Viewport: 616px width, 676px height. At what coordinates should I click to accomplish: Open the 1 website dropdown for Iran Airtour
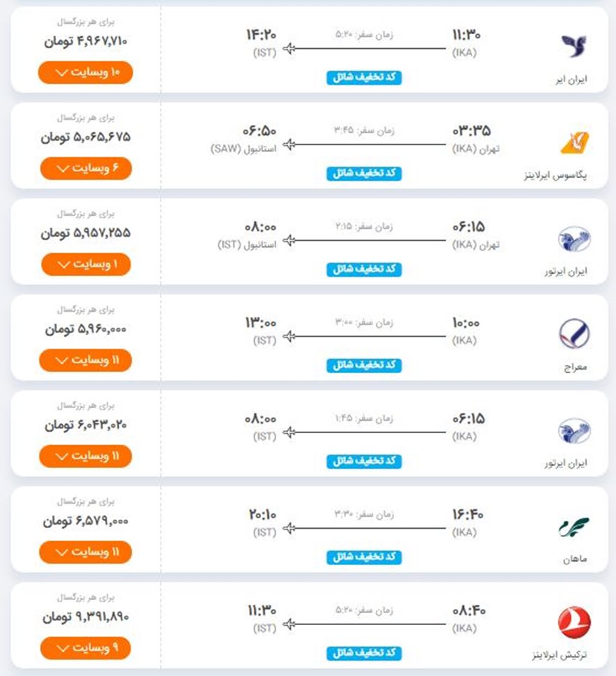pos(85,264)
